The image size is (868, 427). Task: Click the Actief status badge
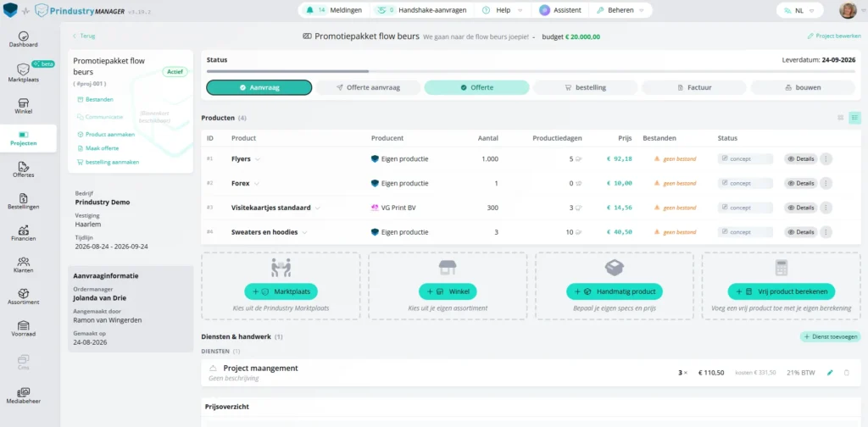[175, 72]
